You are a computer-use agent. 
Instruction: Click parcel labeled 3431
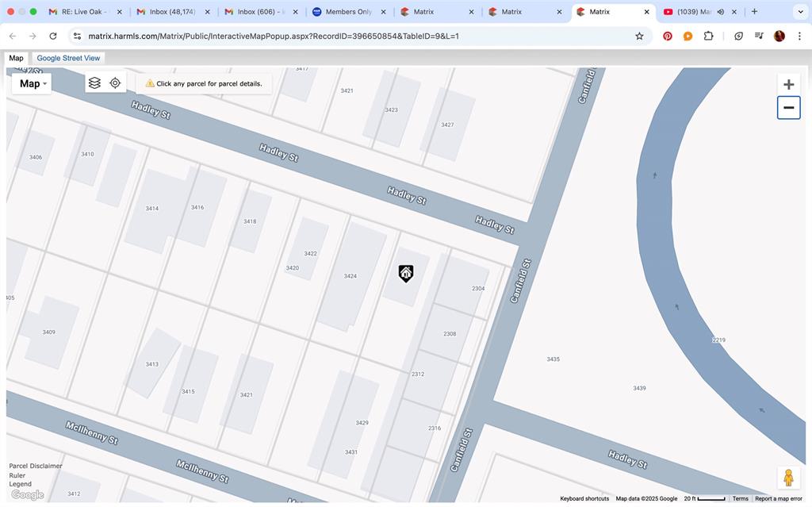(x=351, y=452)
